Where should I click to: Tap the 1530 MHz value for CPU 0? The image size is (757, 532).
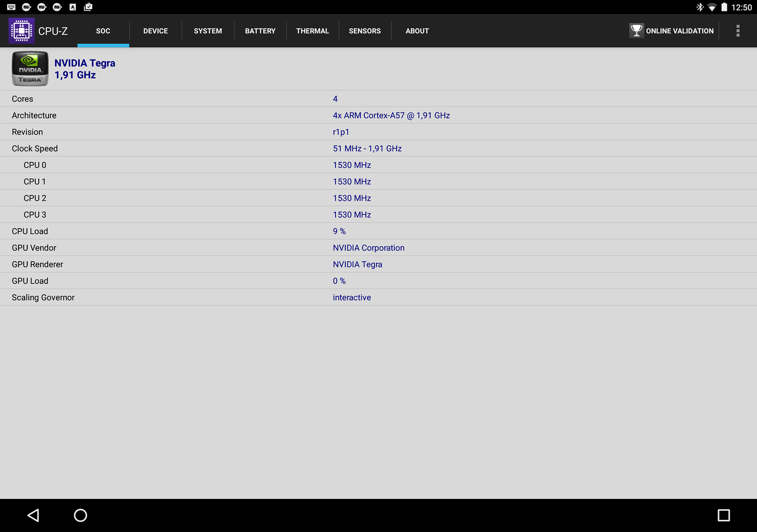point(352,165)
